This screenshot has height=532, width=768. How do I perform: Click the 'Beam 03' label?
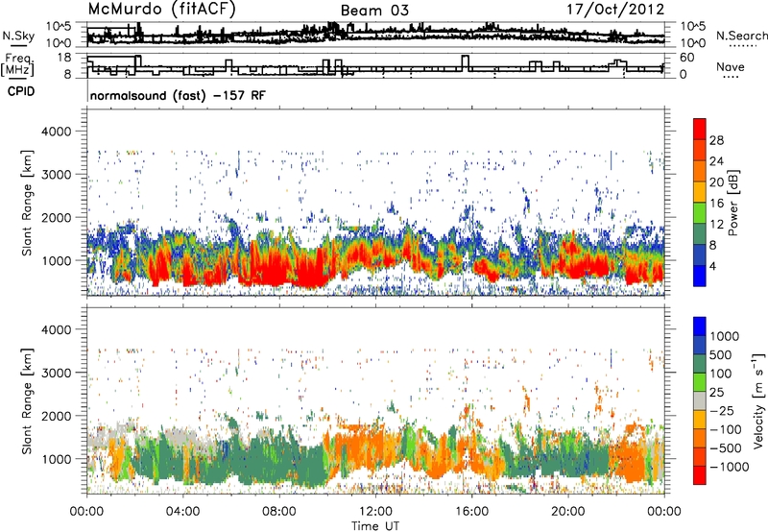(374, 11)
